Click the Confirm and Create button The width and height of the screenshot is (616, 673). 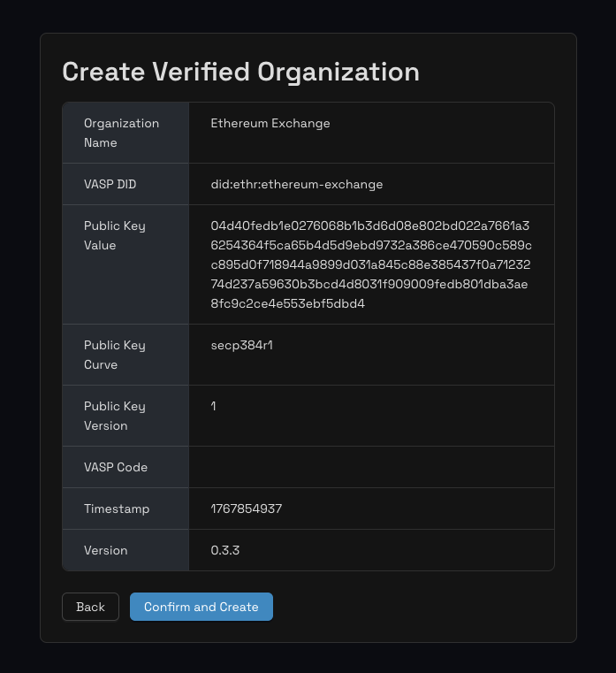[x=201, y=607]
